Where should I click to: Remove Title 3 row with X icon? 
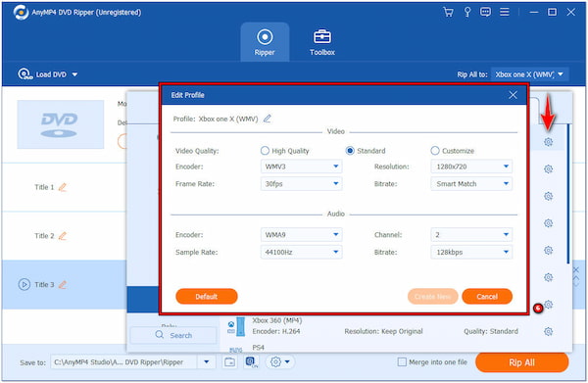coord(576,269)
